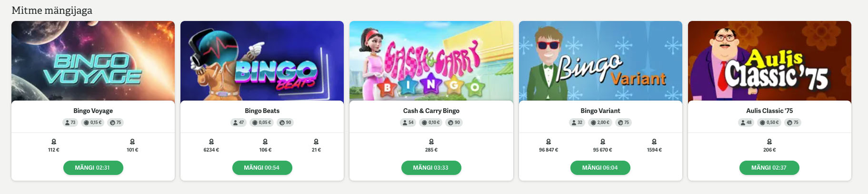Click the 112 € prize ribbon icon
868x194 pixels.
[x=54, y=142]
